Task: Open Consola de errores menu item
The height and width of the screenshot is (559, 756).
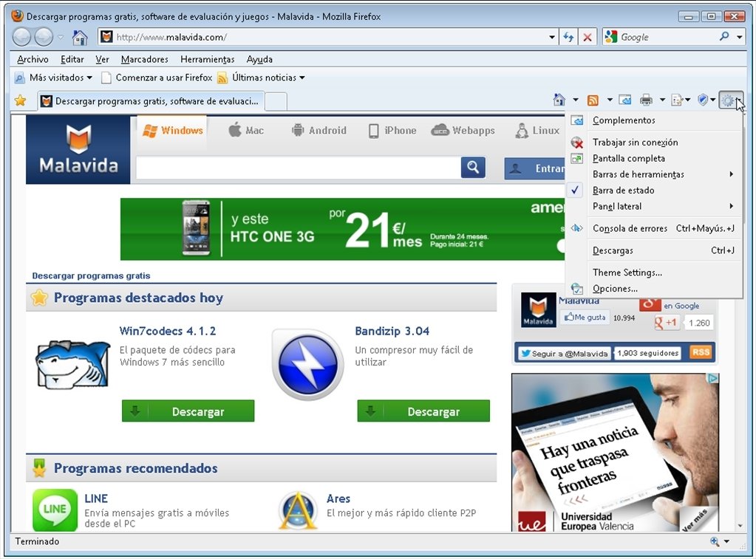Action: coord(654,228)
